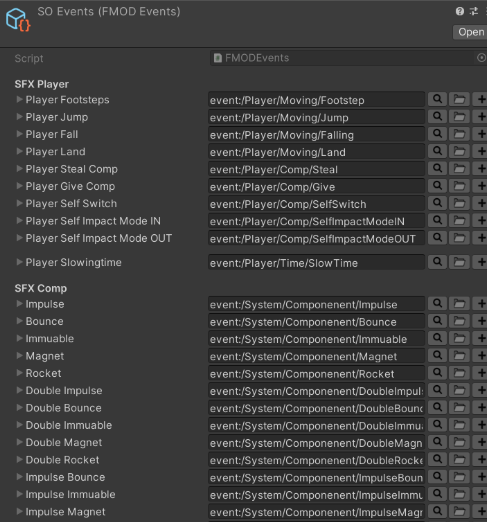Expand the Player Fall foldout
The image size is (487, 522).
(19, 134)
